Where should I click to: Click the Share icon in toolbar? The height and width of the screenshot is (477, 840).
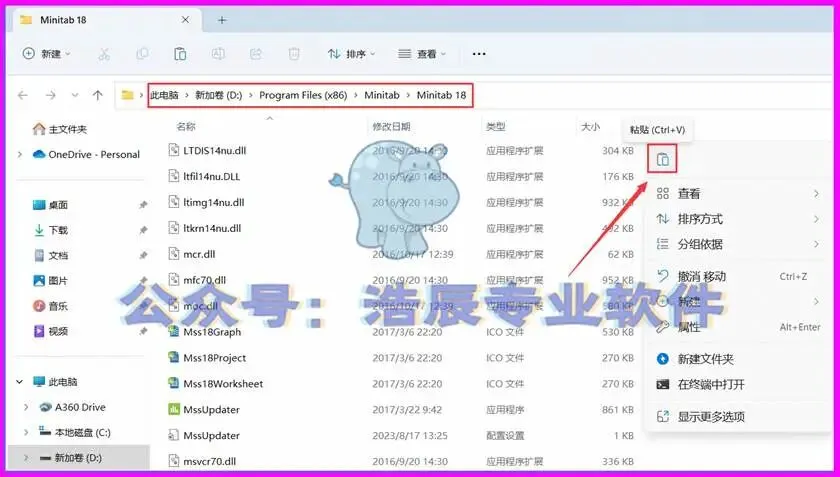coord(256,54)
